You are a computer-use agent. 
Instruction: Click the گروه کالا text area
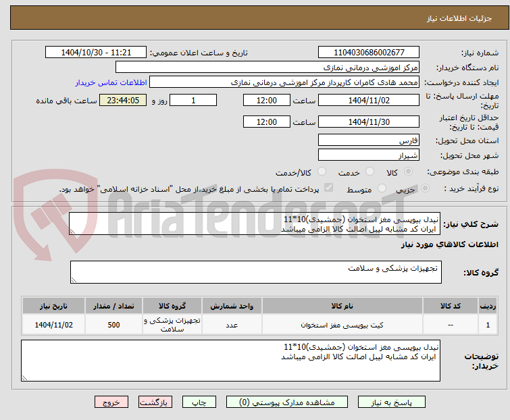pyautogui.click(x=255, y=272)
